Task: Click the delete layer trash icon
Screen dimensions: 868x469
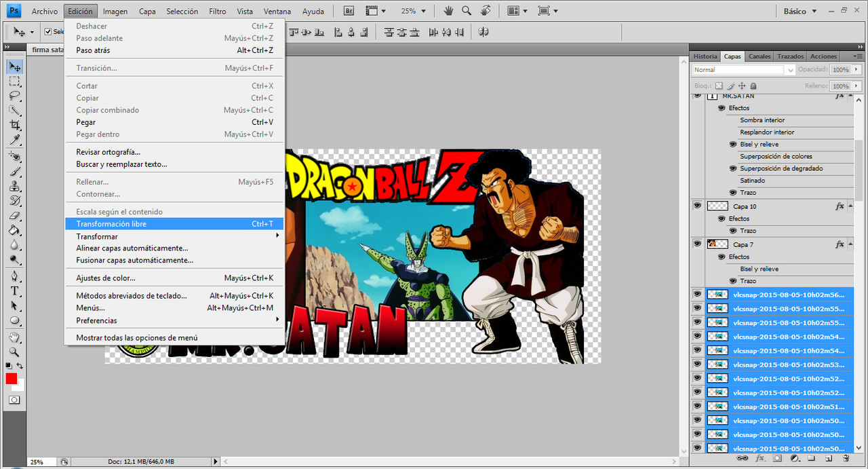Action: click(846, 459)
